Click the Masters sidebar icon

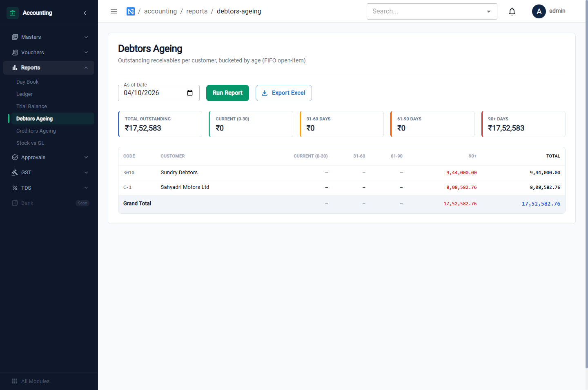tap(15, 37)
